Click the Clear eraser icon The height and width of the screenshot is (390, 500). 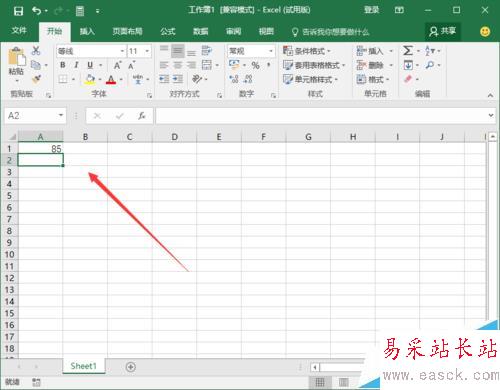[x=408, y=79]
